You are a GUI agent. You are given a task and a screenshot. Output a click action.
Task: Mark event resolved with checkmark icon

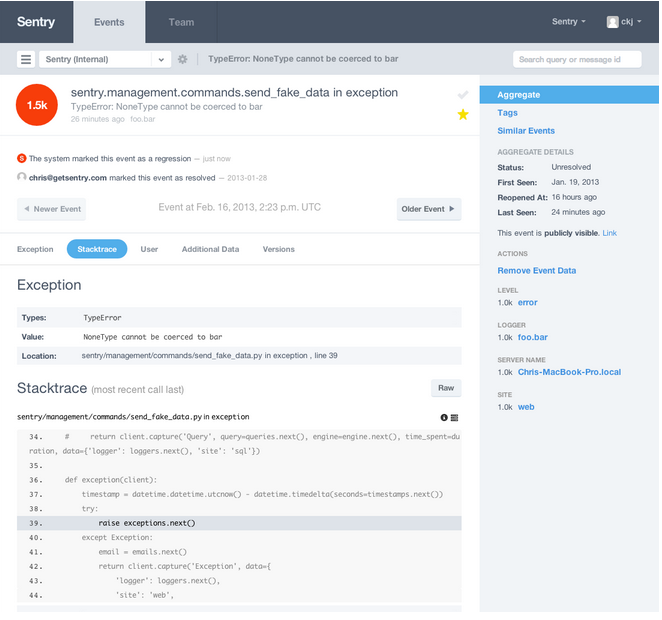pyautogui.click(x=463, y=95)
